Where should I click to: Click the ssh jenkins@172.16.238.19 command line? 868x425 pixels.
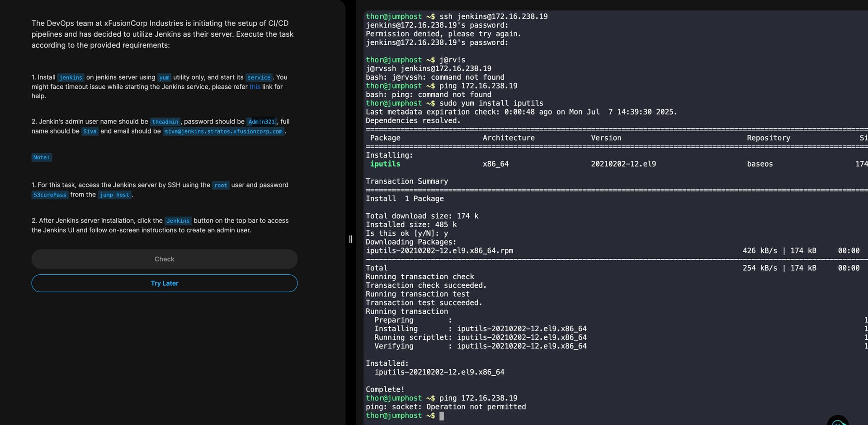493,16
